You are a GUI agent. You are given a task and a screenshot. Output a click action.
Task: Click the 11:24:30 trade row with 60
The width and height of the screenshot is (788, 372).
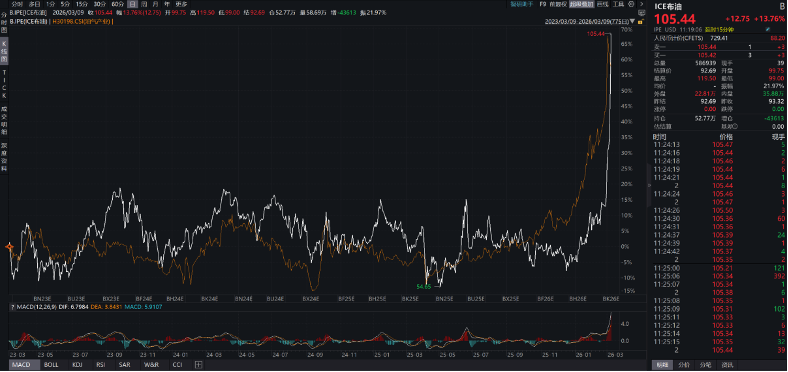tap(719, 218)
